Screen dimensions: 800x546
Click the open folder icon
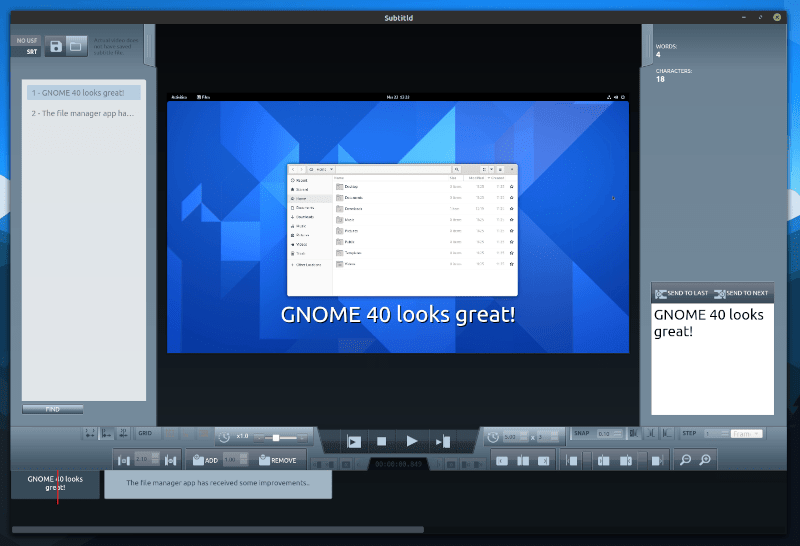coord(75,46)
